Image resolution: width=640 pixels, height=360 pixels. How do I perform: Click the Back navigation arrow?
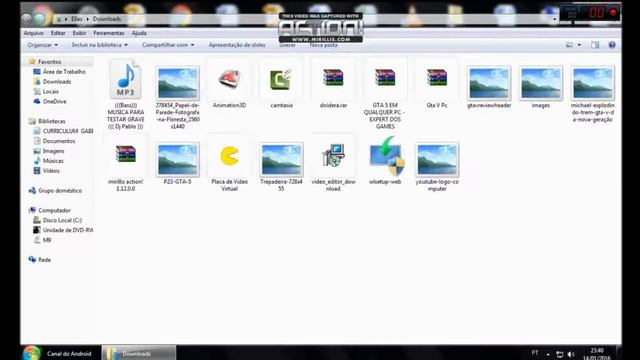click(27, 18)
